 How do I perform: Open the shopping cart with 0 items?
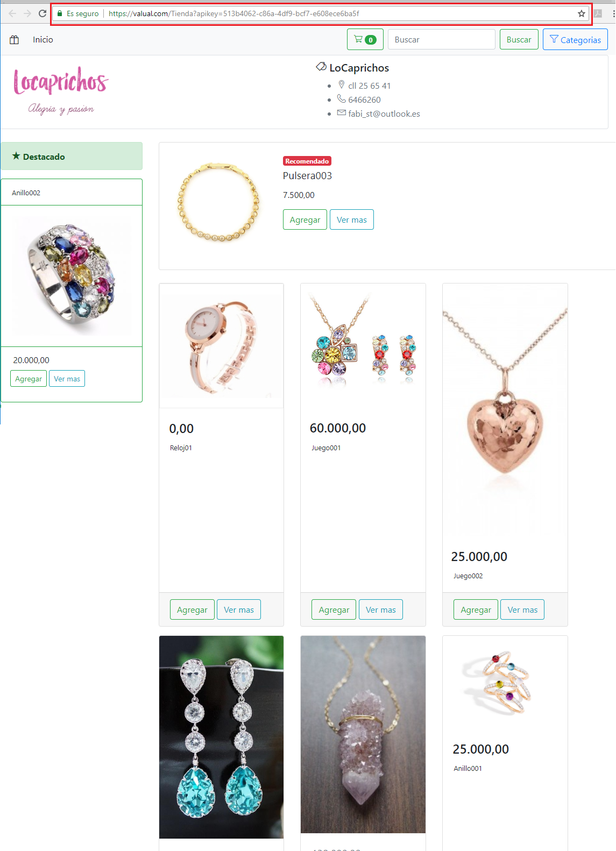[365, 39]
